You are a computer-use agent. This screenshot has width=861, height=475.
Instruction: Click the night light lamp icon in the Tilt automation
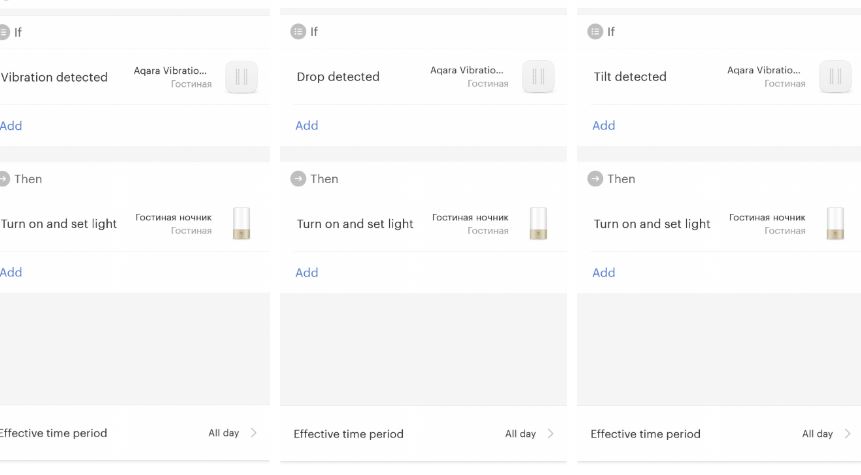[x=835, y=223]
